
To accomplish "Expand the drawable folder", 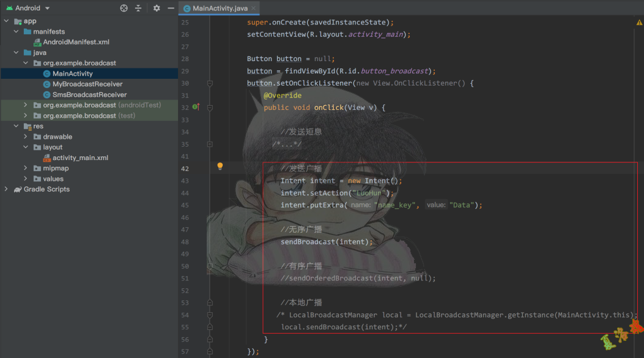I will click(26, 137).
